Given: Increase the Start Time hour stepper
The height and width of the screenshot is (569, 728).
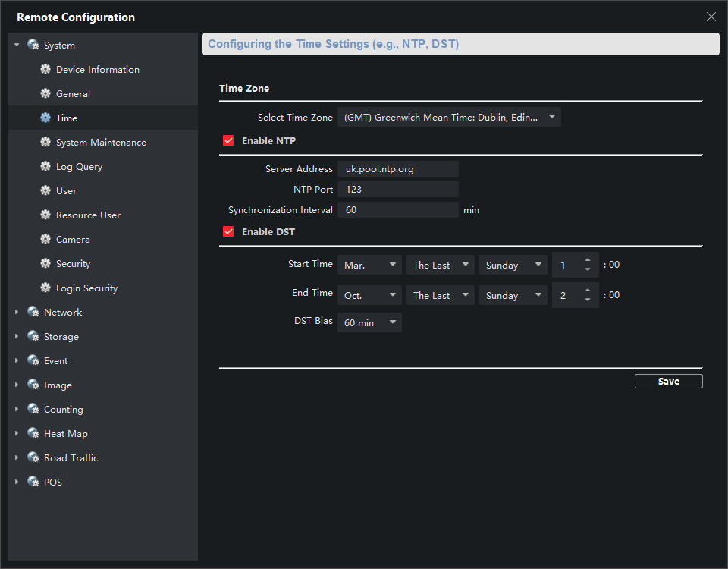Looking at the screenshot, I should coord(588,260).
